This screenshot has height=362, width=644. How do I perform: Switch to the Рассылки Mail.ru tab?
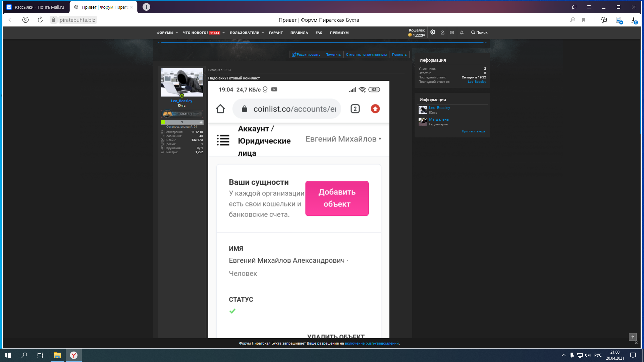[36, 7]
